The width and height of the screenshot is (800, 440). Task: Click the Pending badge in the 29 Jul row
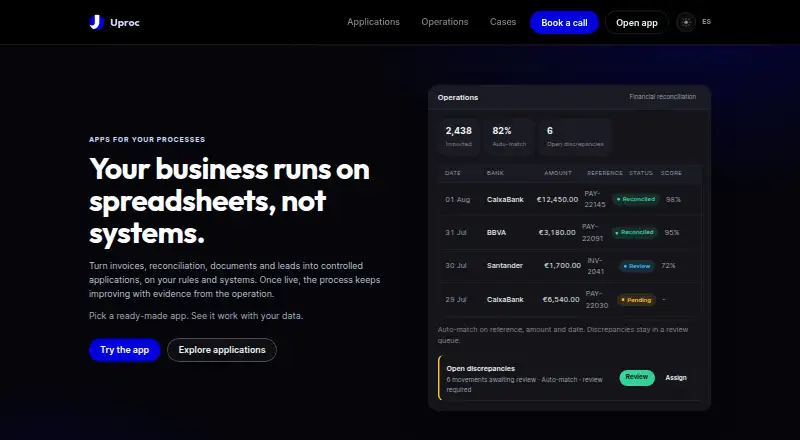coord(636,300)
